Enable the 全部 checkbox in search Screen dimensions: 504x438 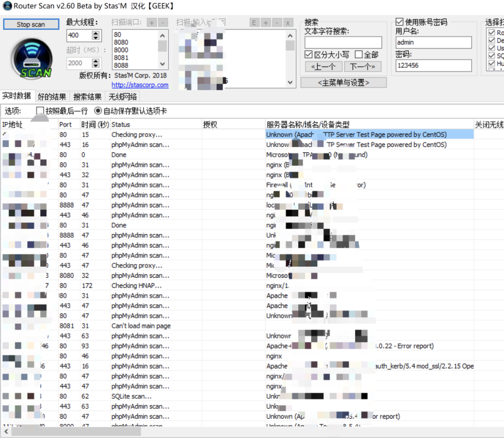click(x=358, y=55)
